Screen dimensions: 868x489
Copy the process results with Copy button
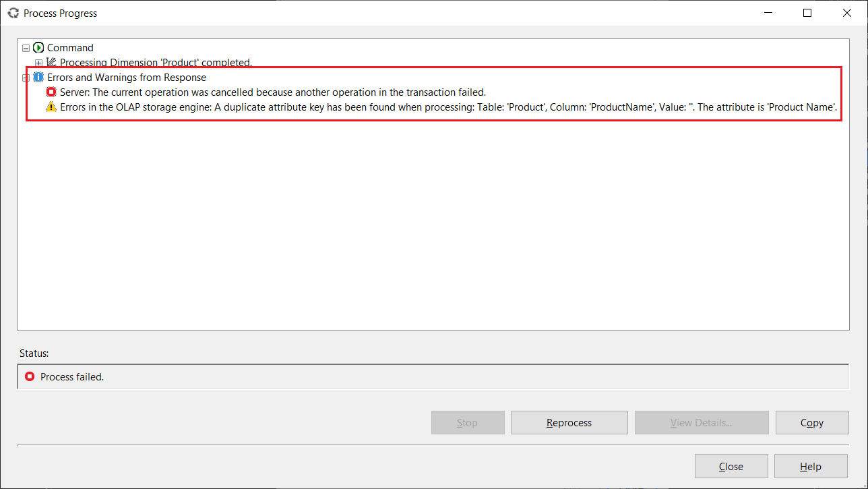coord(811,423)
